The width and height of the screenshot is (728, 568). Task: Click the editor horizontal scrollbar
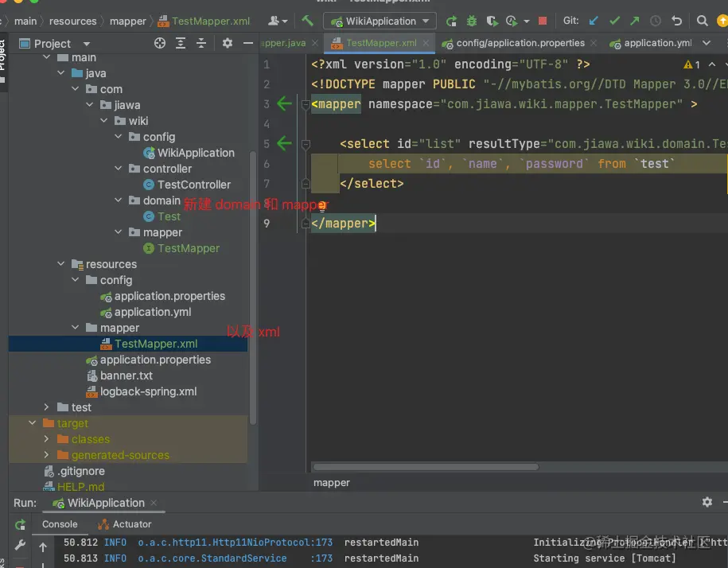[x=426, y=467]
